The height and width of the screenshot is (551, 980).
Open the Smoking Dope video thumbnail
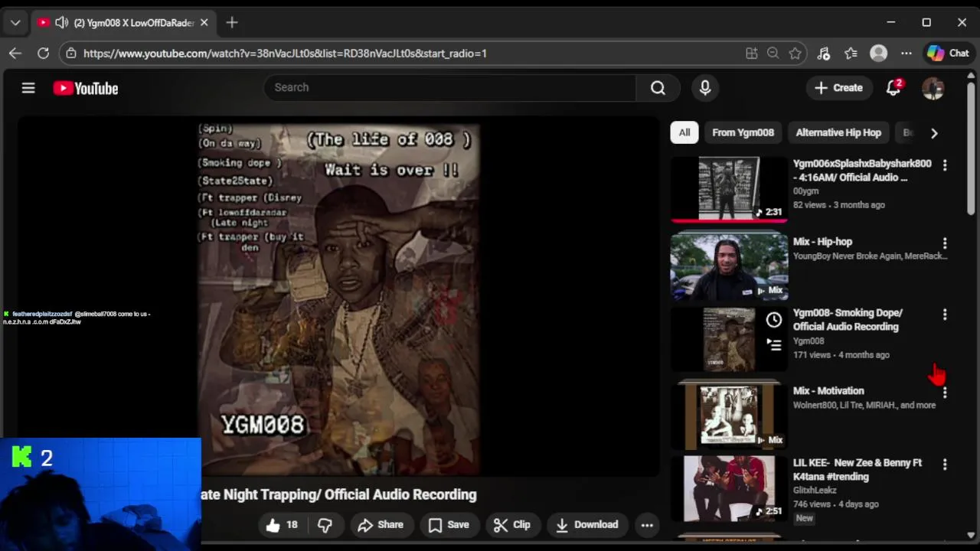pos(729,340)
